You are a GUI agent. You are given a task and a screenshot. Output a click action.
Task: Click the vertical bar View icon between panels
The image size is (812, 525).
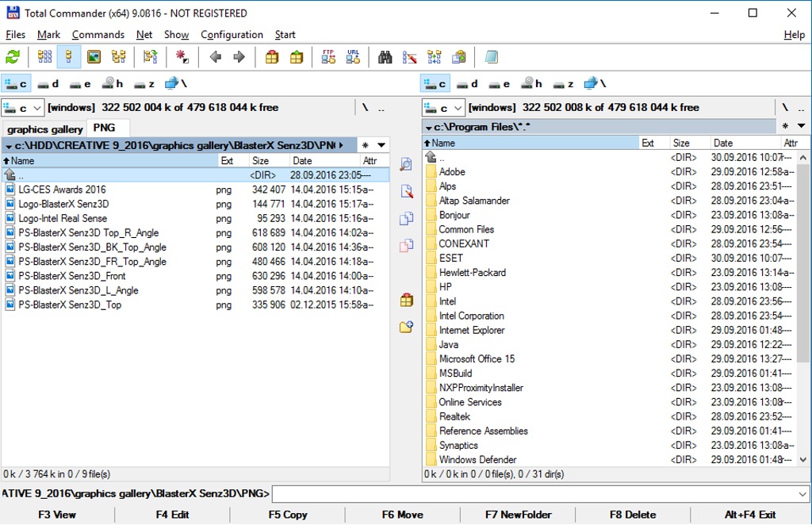click(x=406, y=164)
